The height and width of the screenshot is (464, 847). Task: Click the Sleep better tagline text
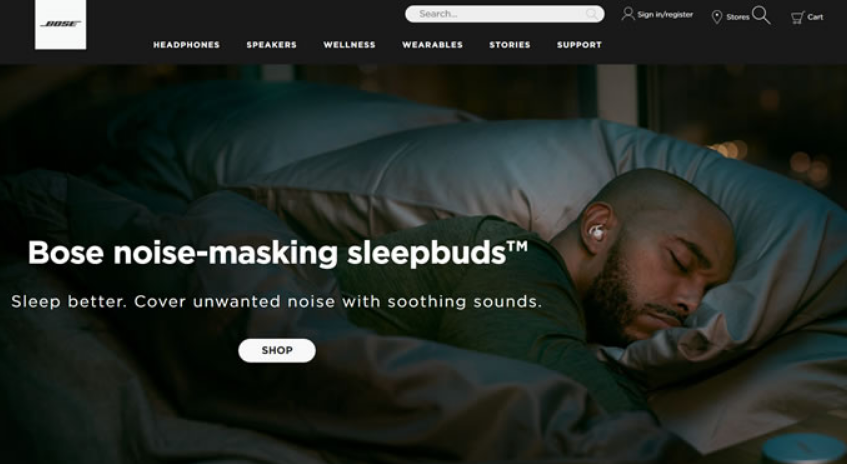coord(277,301)
